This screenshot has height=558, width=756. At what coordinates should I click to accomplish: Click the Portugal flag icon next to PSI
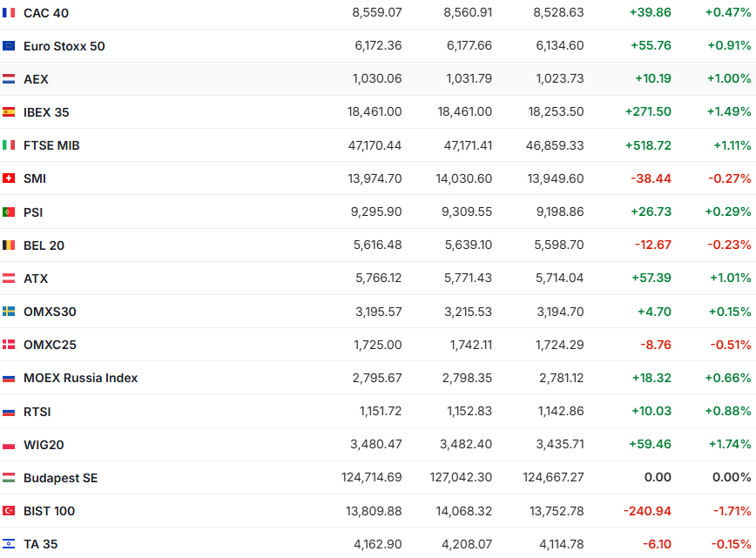pyautogui.click(x=9, y=212)
